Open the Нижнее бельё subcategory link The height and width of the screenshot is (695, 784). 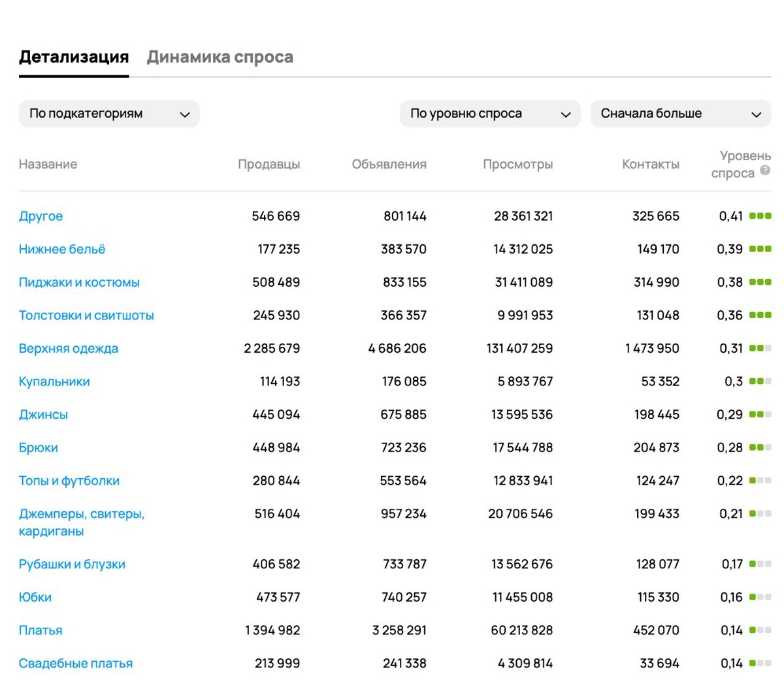62,250
